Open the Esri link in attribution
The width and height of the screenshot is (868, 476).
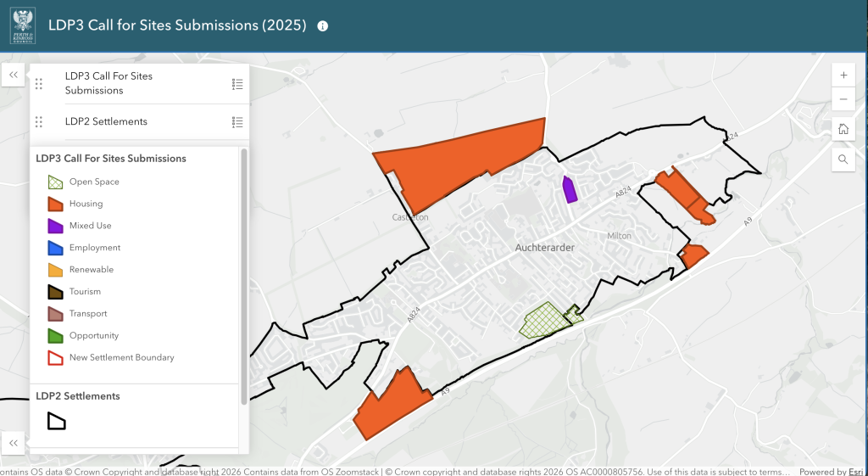[x=856, y=472]
